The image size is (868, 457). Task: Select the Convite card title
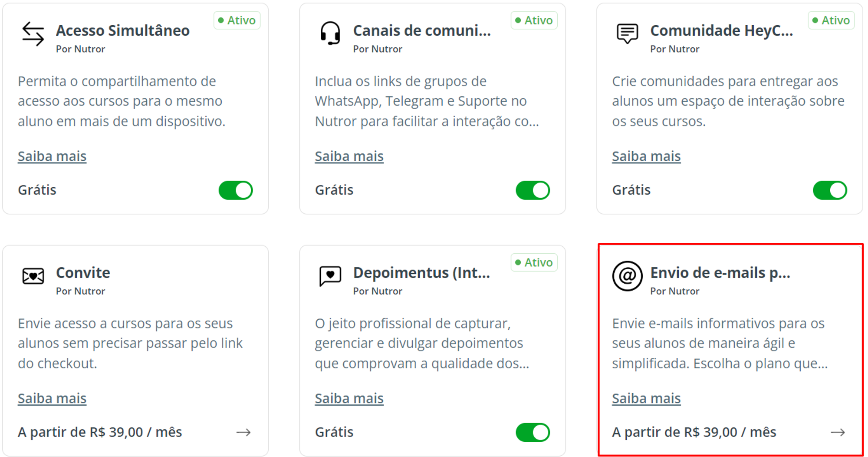(83, 273)
